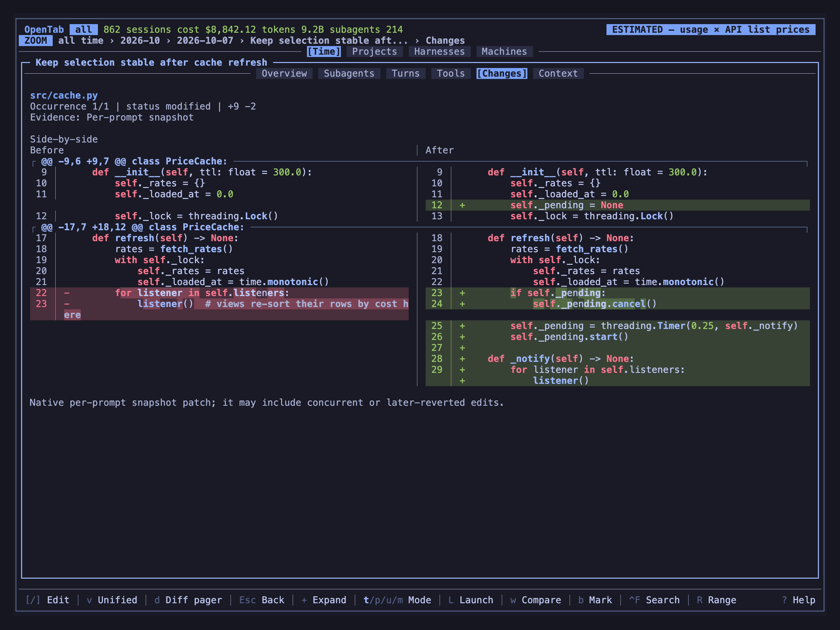This screenshot has width=840, height=630.
Task: Click Compare in the footer
Action: pos(535,600)
